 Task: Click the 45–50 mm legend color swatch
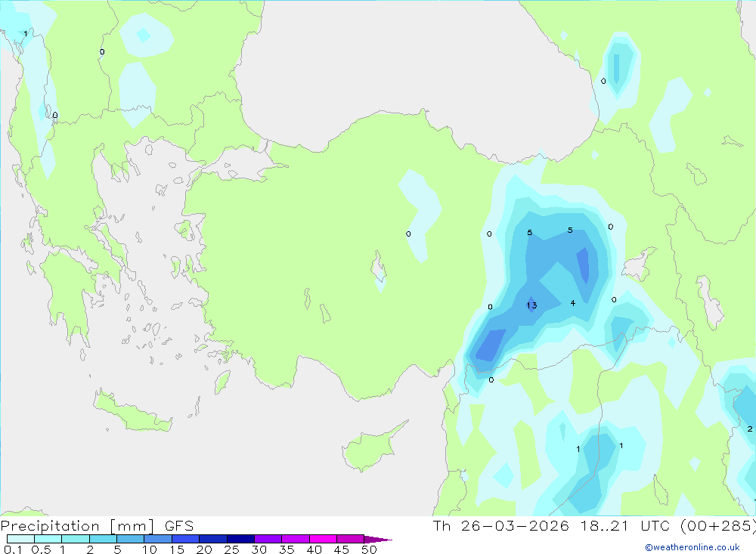tap(351, 539)
